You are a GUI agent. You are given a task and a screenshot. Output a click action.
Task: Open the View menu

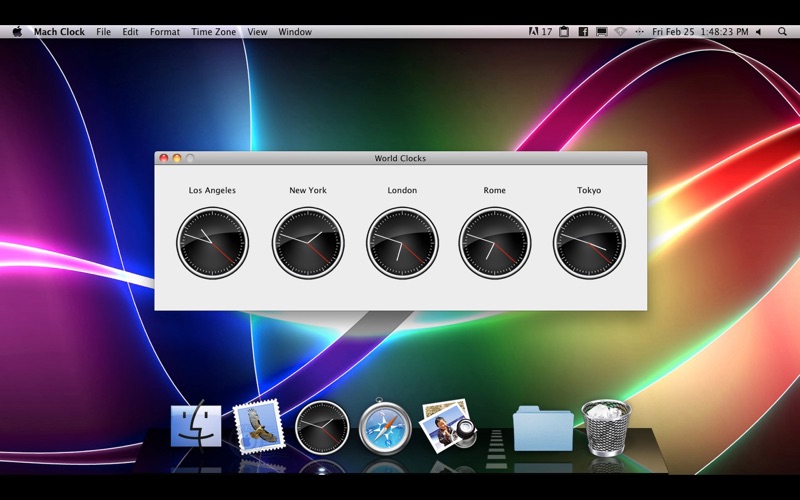(257, 32)
